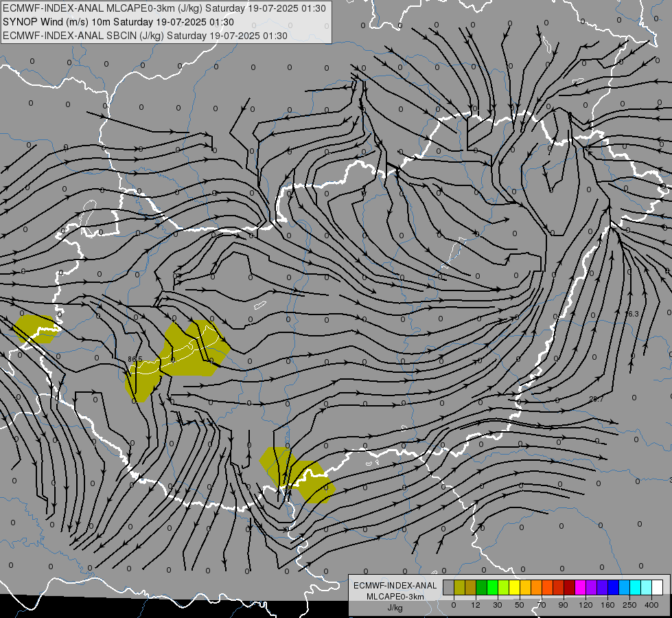Click the legend value 90
This screenshot has height=618, width=672.
(x=564, y=605)
